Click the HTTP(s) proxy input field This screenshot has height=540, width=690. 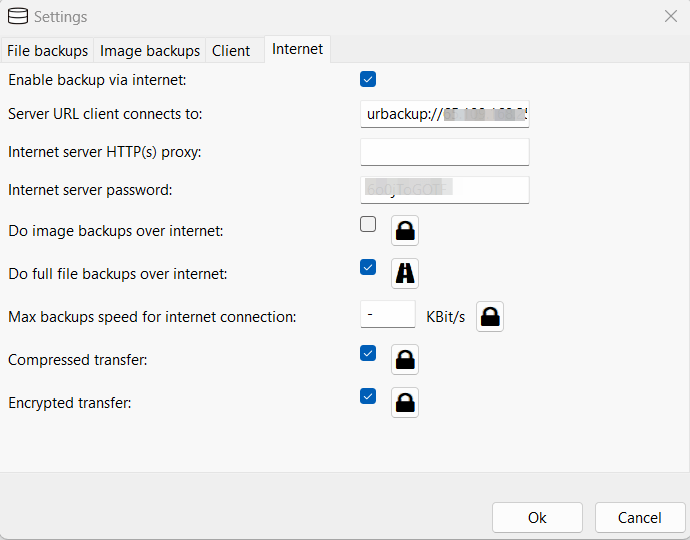point(445,152)
